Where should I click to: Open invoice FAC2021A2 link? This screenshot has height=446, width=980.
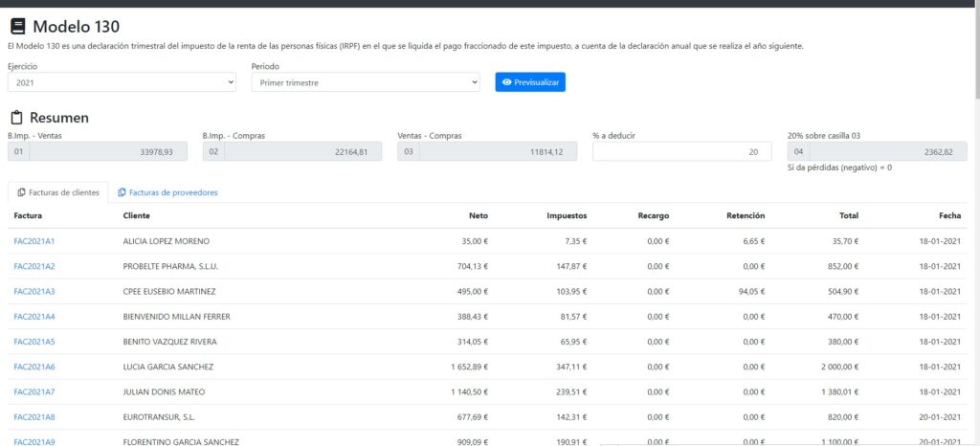tap(34, 266)
